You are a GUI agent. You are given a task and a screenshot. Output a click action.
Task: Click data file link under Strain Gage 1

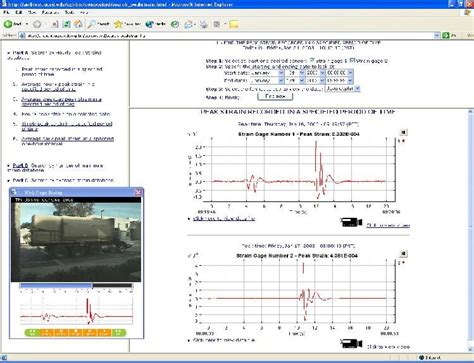coord(224,219)
